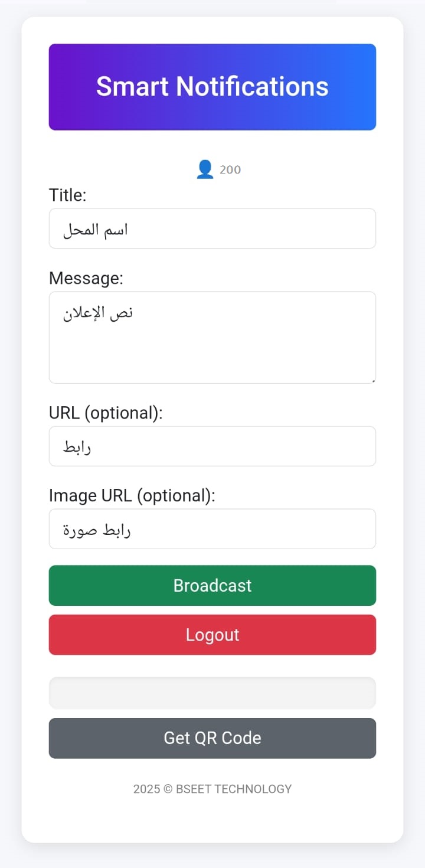Click the Title: label
The width and height of the screenshot is (425, 868).
[67, 195]
